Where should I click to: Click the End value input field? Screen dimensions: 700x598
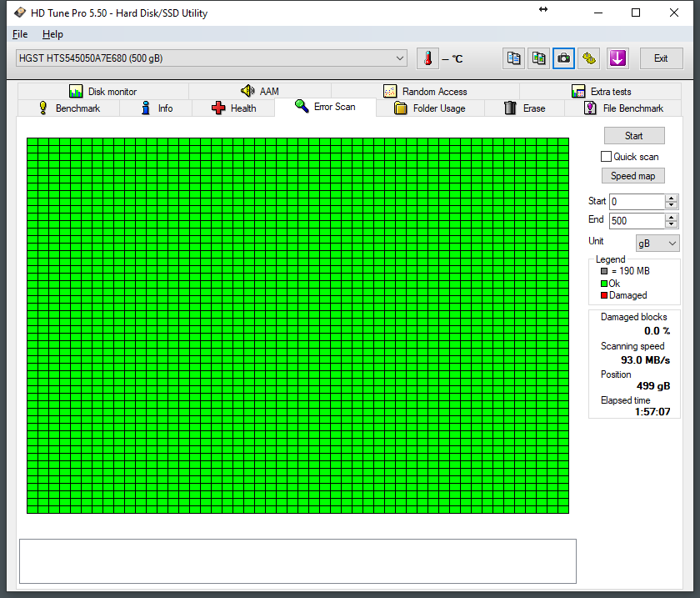click(637, 221)
